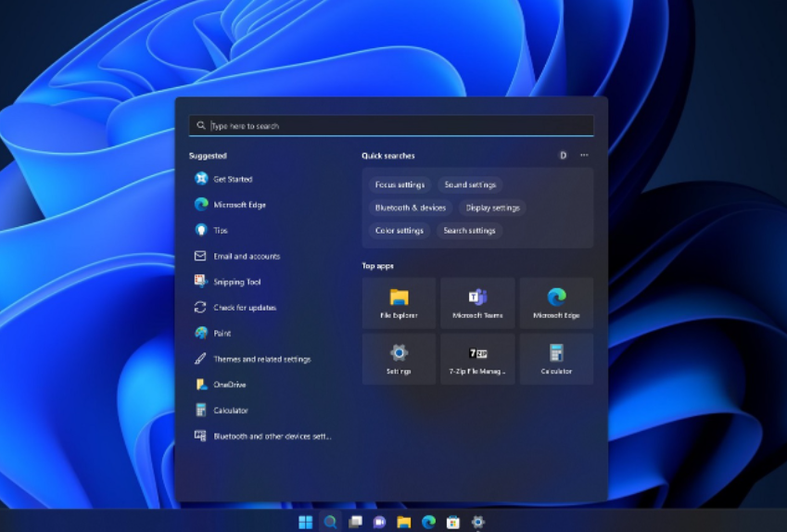Open the Calculator tile in Top apps

(556, 359)
